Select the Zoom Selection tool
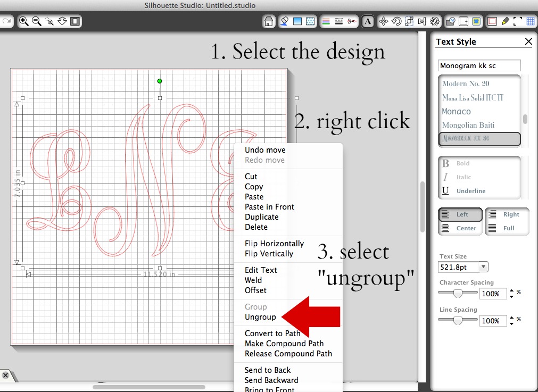This screenshot has height=392, width=538. click(x=49, y=21)
